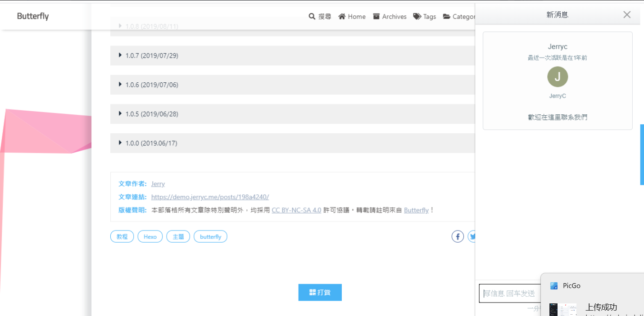
Task: Expand the 1.0.7 (2019/07/29) changelog
Action: point(293,55)
